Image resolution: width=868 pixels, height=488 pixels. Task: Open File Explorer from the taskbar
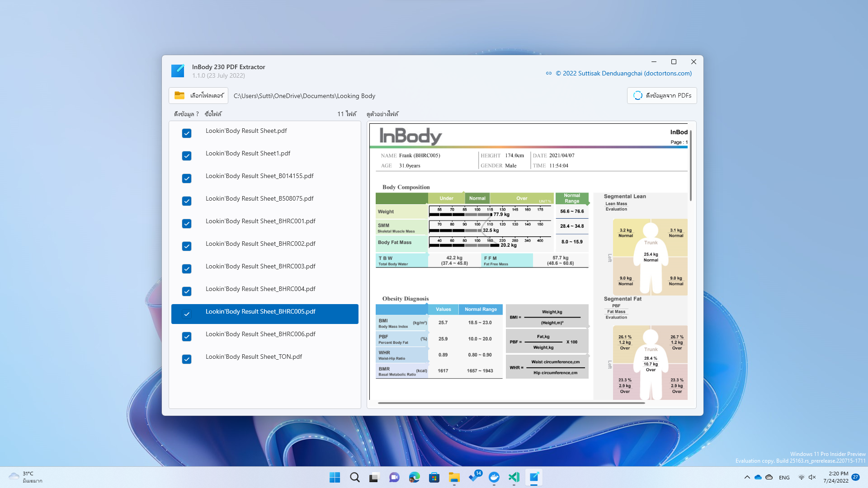tap(454, 477)
